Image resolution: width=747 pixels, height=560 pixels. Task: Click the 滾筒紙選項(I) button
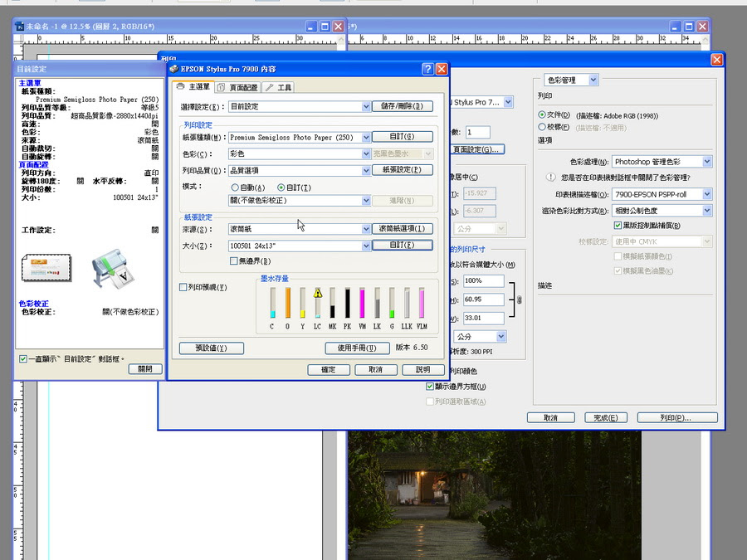[x=402, y=229]
